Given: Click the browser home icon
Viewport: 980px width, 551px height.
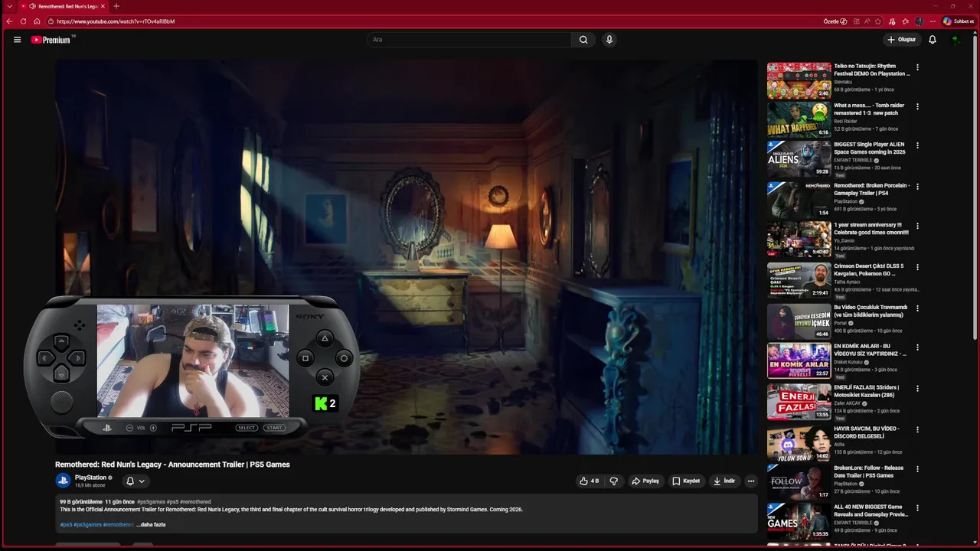Looking at the screenshot, I should pos(37,21).
